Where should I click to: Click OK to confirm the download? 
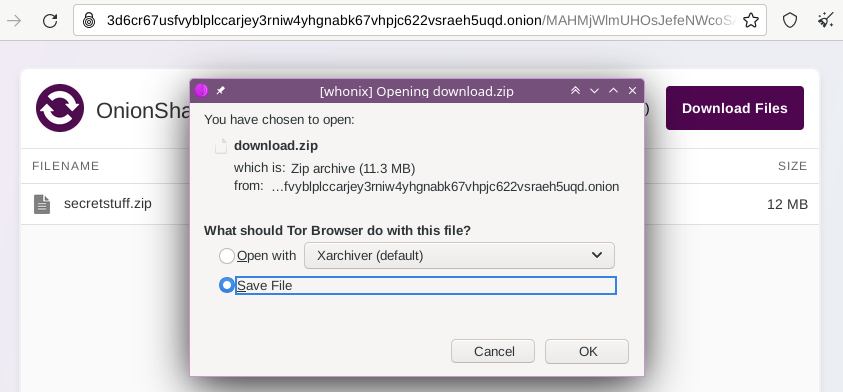pos(587,351)
